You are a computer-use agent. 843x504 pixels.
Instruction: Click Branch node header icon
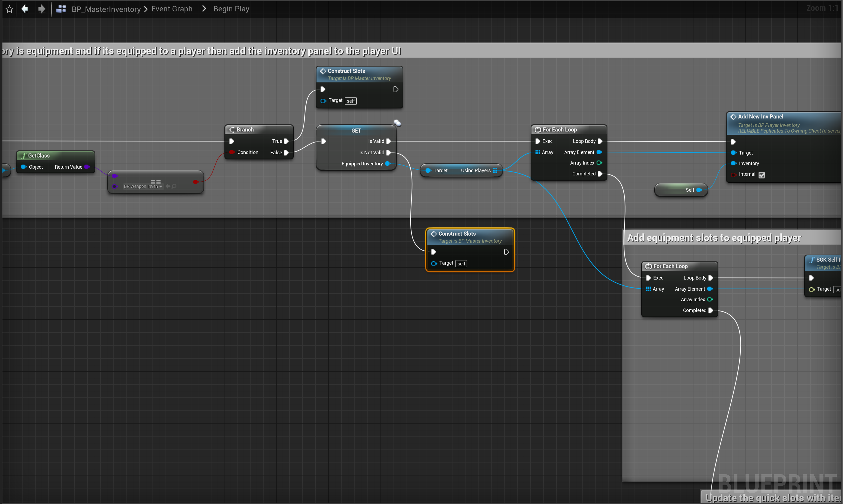232,130
